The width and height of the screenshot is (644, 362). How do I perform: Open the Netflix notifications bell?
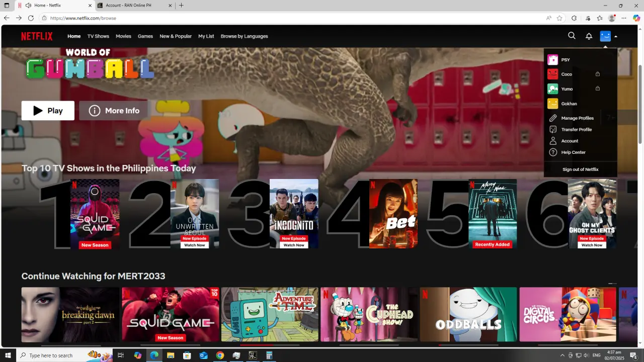(589, 36)
